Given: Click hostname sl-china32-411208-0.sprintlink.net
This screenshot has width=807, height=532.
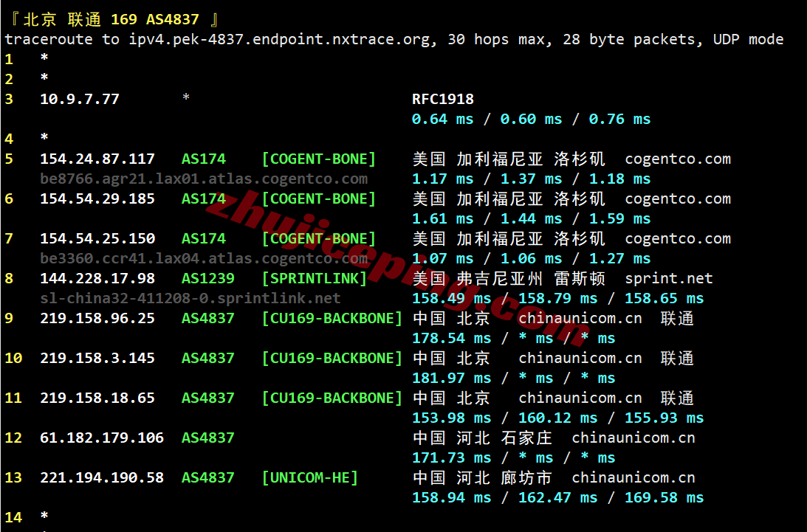Looking at the screenshot, I should pos(190,298).
